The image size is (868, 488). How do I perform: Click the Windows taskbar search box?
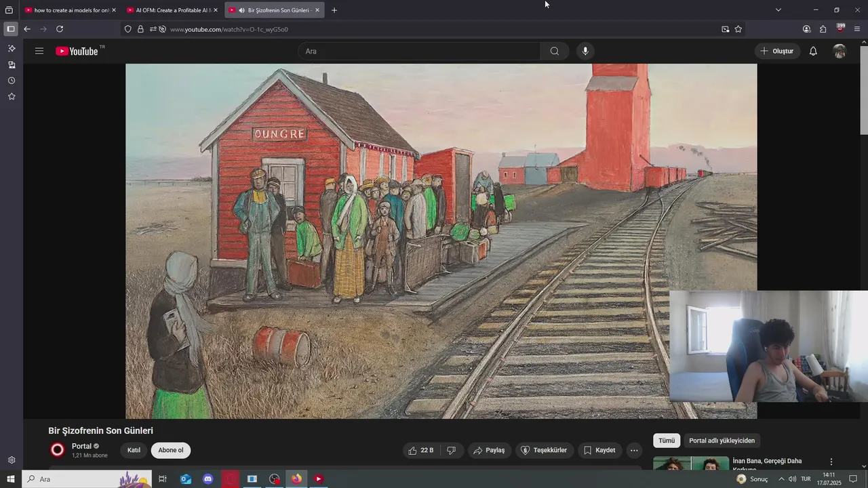click(87, 479)
